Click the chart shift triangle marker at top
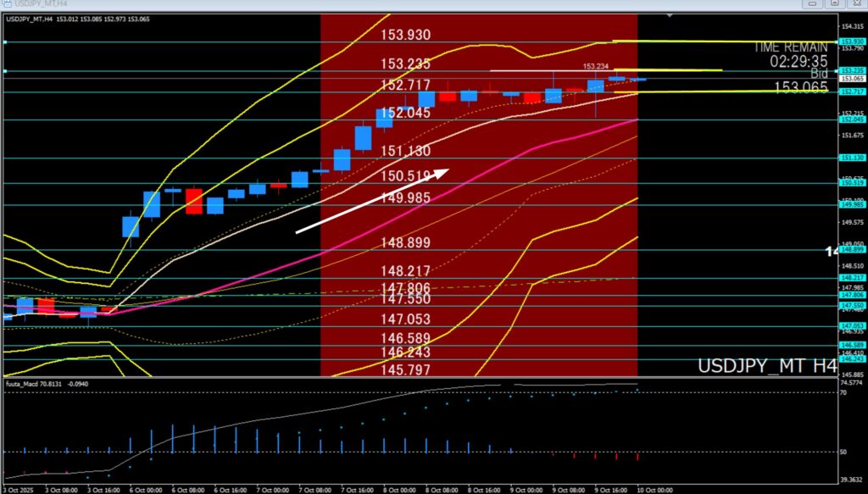Screen dimensions: 868x494 [671, 15]
